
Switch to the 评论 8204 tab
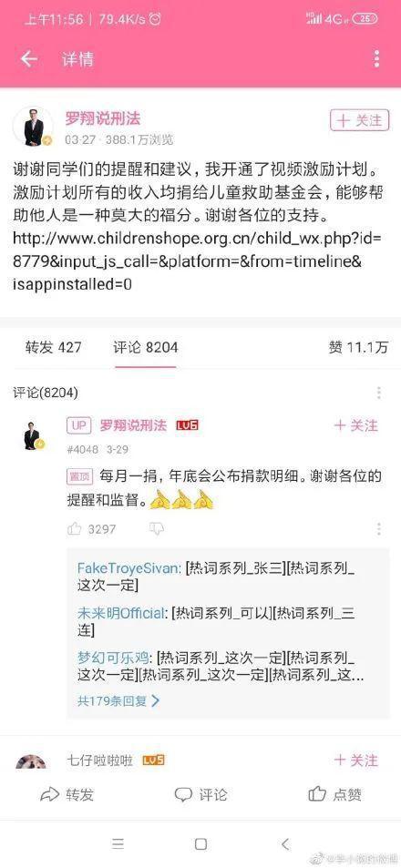pos(146,347)
